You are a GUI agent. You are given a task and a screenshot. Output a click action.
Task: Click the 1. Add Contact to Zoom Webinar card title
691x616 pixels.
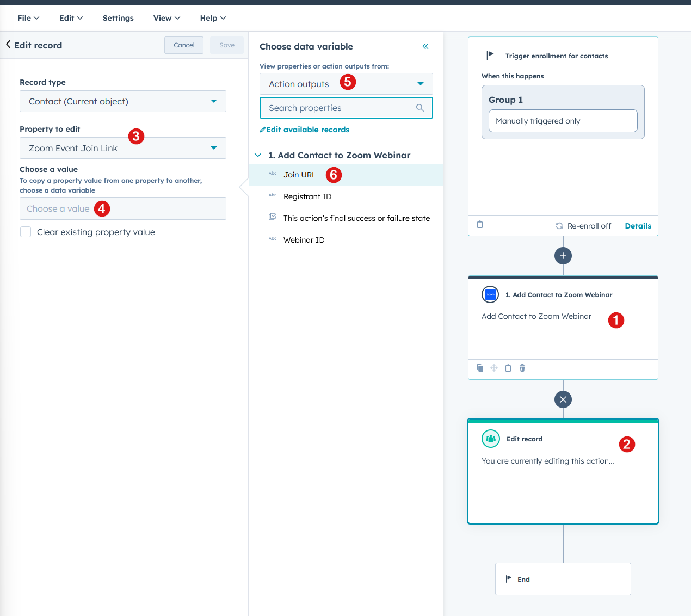pos(559,294)
